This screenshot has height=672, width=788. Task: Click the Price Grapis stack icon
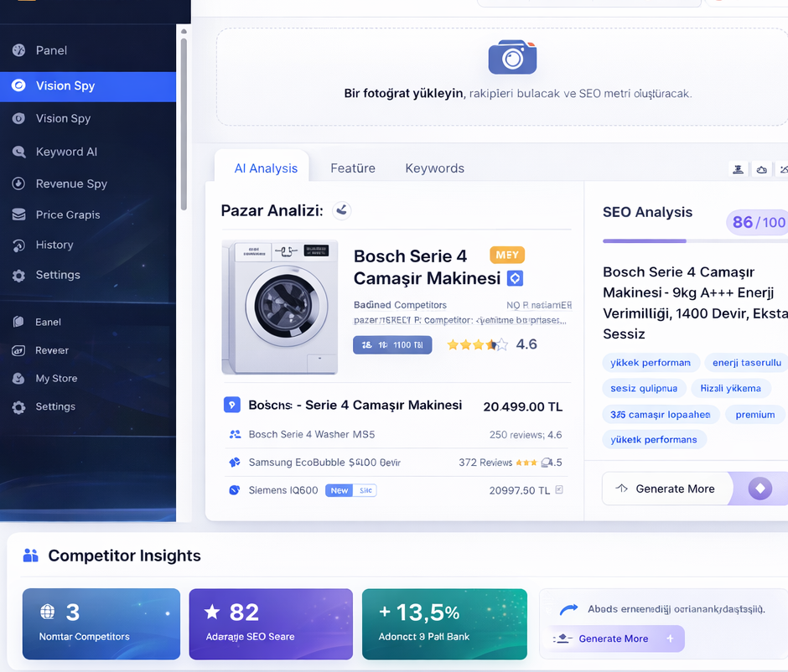[18, 215]
